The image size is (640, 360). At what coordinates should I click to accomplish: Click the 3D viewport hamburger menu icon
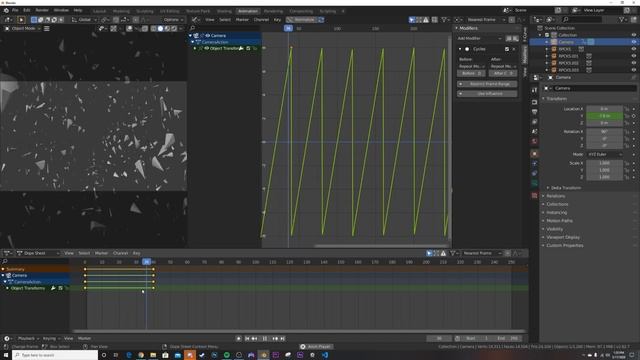coord(47,29)
